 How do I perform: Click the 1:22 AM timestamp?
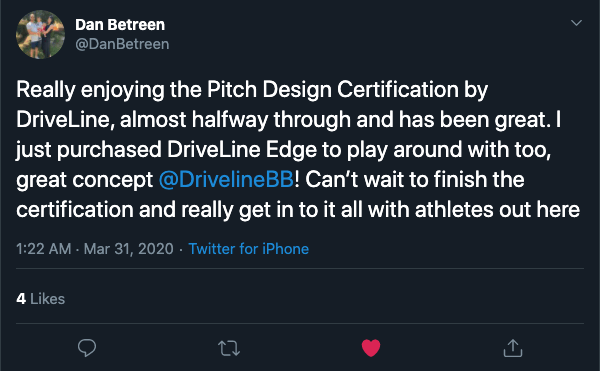[x=44, y=249]
